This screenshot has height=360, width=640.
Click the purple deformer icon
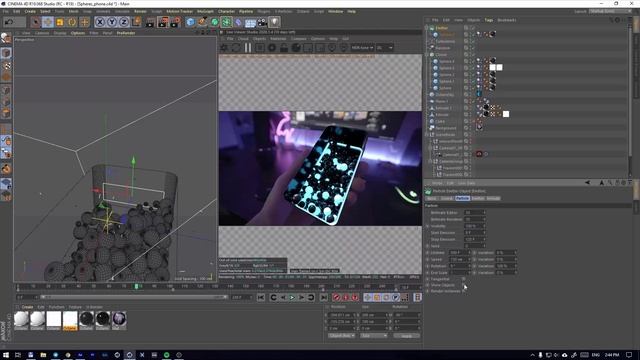[x=239, y=22]
